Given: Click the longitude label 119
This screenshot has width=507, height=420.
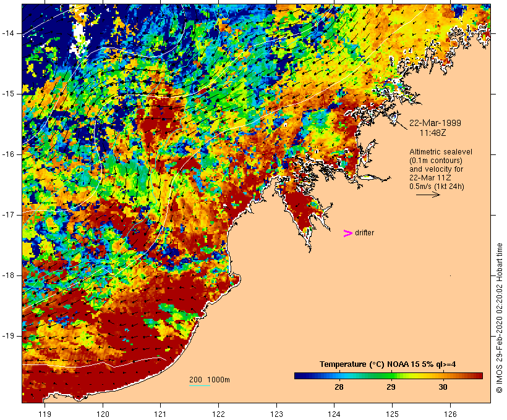Looking at the screenshot, I should [45, 414].
